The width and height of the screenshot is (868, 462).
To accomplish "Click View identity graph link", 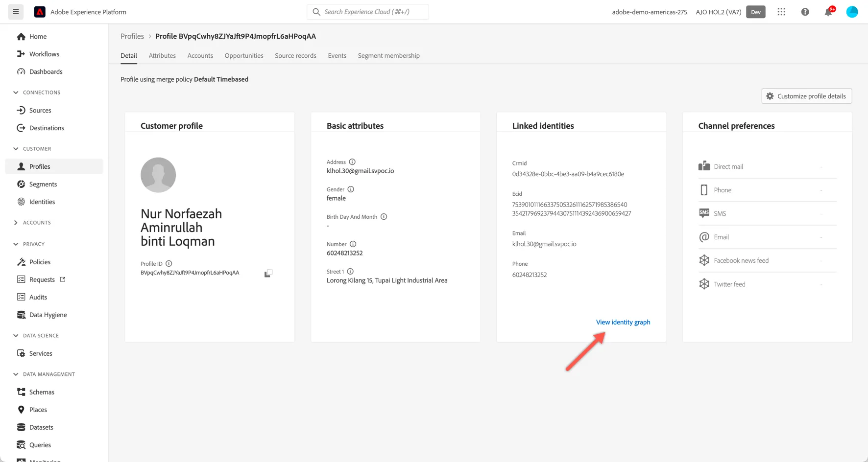I will click(x=623, y=322).
